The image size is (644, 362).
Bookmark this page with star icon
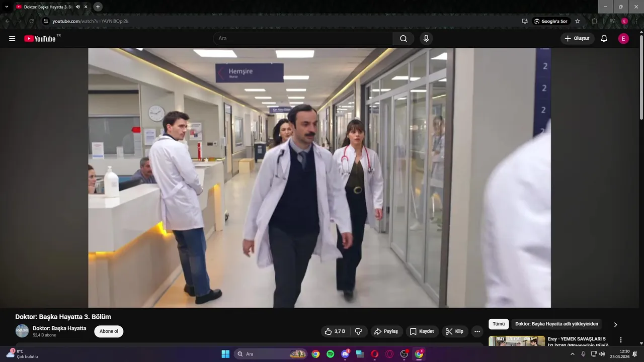coord(578,21)
